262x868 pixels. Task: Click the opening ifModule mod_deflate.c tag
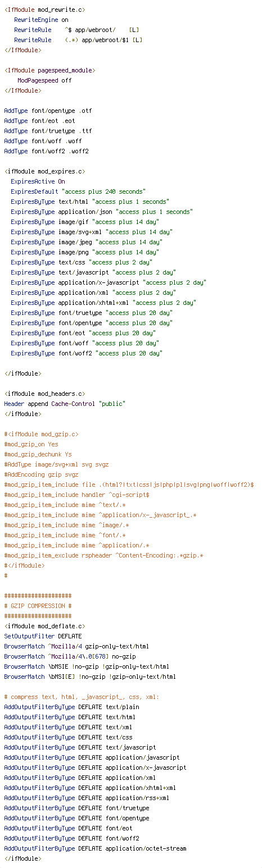tap(44, 626)
